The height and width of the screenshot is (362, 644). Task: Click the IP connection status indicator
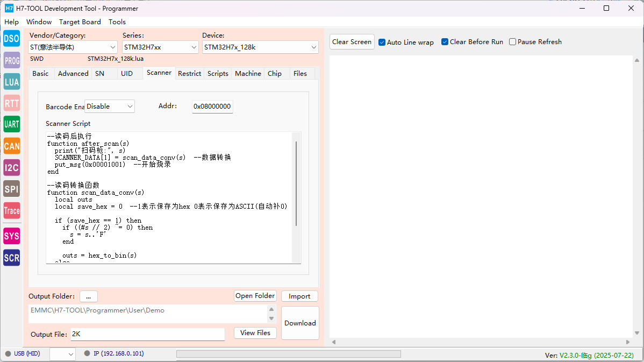(x=114, y=353)
